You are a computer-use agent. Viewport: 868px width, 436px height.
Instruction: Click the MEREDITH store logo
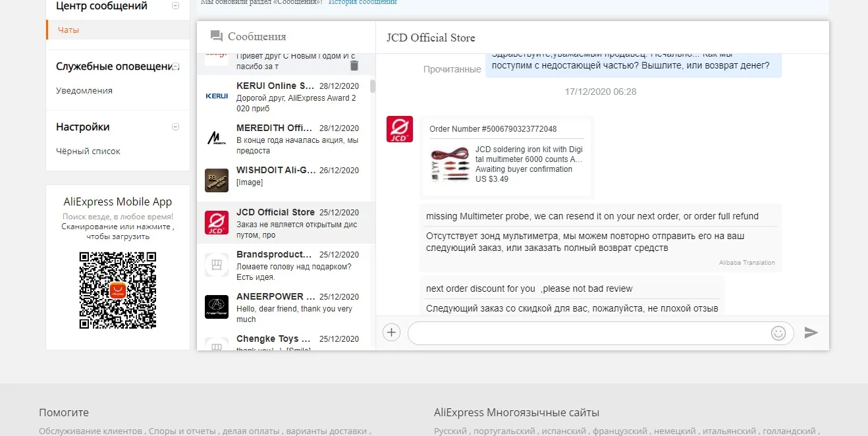[x=217, y=138]
